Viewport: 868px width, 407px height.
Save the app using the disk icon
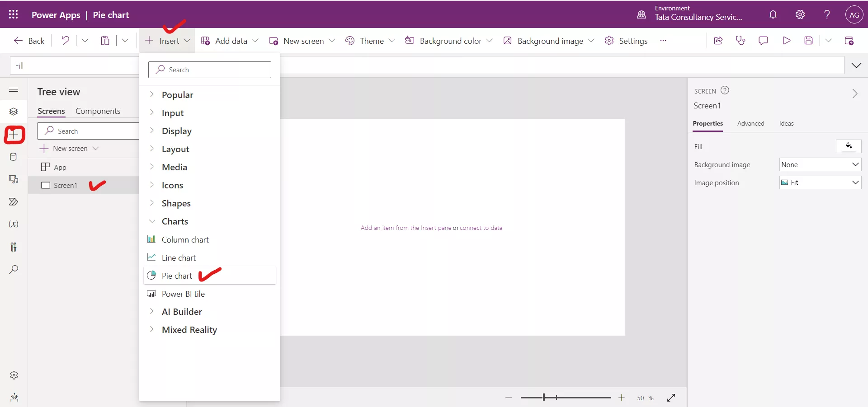coord(809,40)
